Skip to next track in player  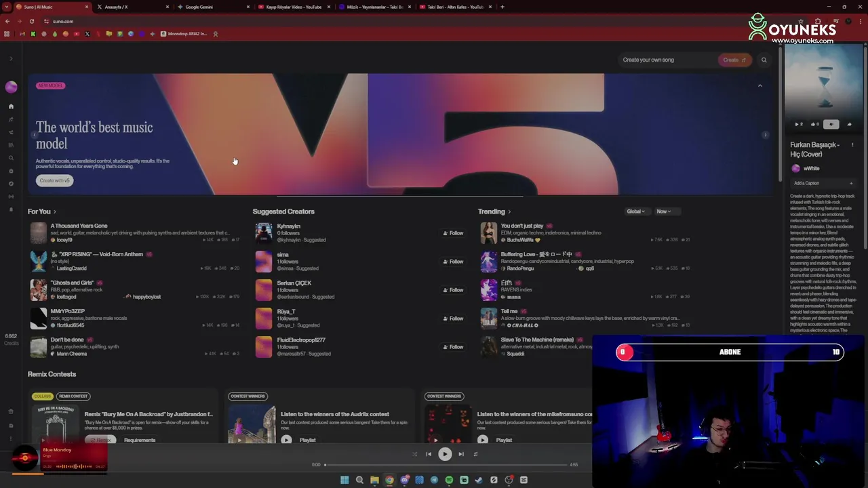461,454
